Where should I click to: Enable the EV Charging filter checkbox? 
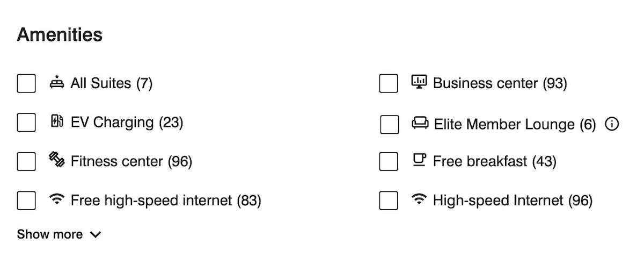[26, 122]
